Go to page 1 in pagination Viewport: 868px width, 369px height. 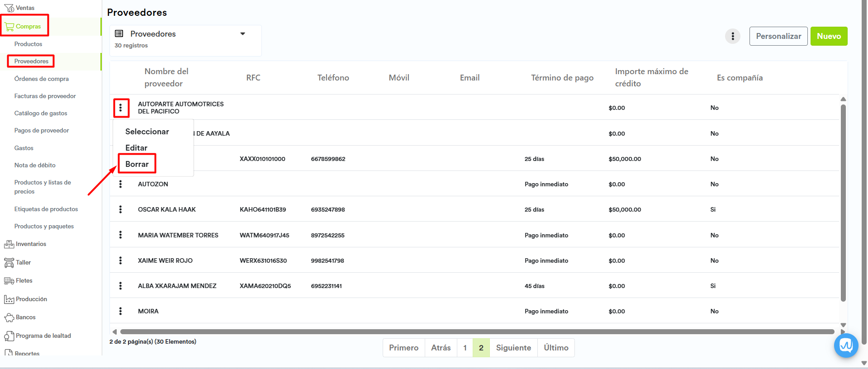[x=465, y=348]
